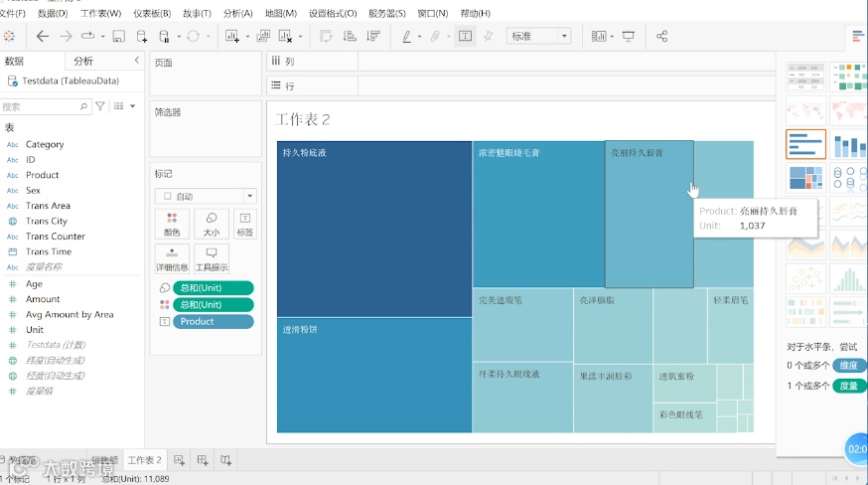This screenshot has height=485, width=868.
Task: Click the 工作表 2 sheet title text
Action: pyautogui.click(x=303, y=119)
